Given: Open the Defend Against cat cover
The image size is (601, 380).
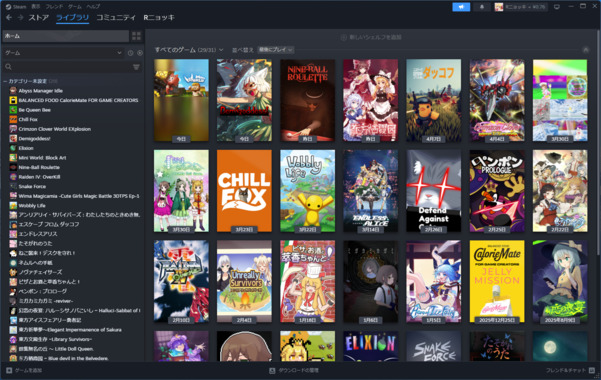Looking at the screenshot, I should (x=434, y=191).
